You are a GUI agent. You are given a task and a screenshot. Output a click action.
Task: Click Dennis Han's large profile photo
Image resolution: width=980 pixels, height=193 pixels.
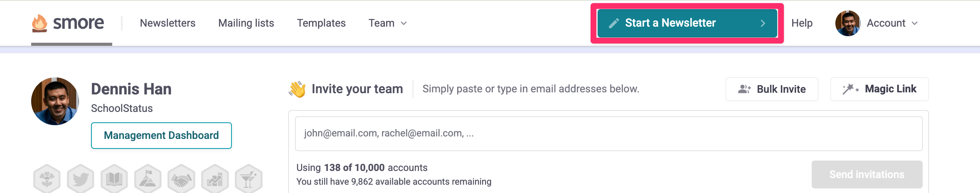click(x=55, y=101)
